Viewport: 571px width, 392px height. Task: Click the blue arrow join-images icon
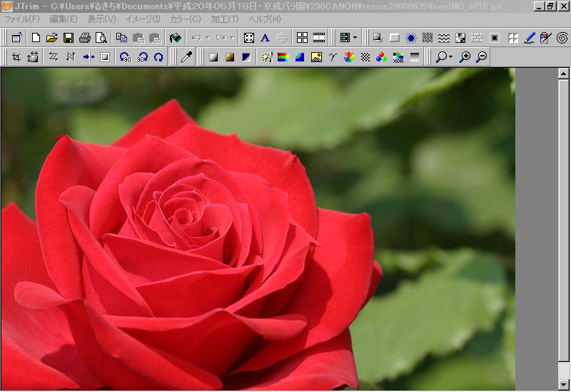coord(88,57)
